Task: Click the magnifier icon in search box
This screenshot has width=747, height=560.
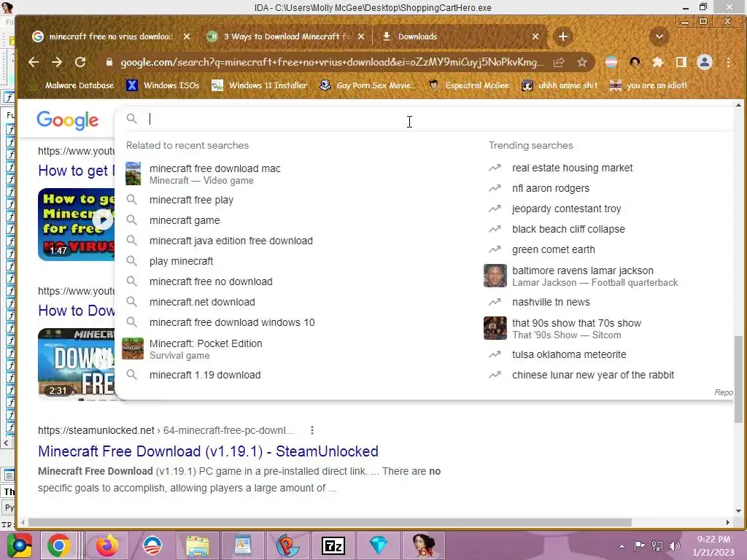Action: tap(132, 119)
